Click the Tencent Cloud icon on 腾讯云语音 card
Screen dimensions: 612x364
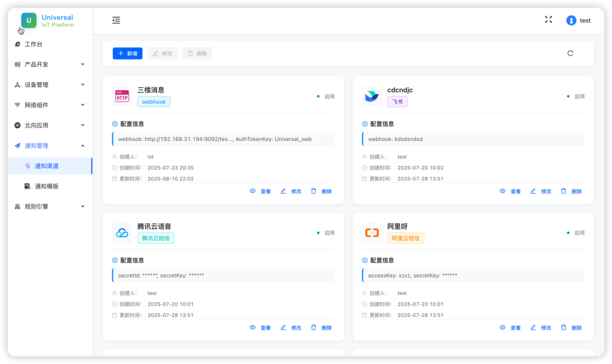122,233
